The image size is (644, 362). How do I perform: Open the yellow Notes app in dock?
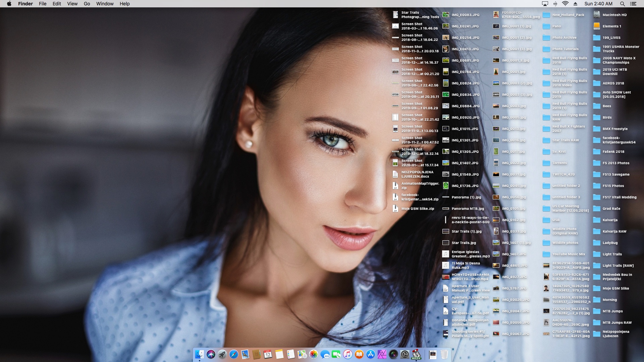[x=279, y=354]
